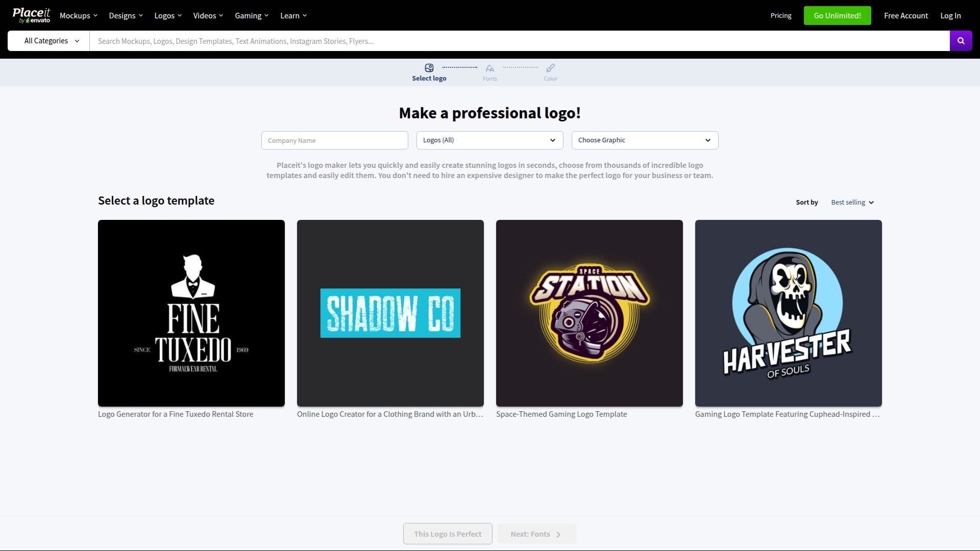Image resolution: width=980 pixels, height=551 pixels.
Task: Click the Log In link
Action: [950, 15]
